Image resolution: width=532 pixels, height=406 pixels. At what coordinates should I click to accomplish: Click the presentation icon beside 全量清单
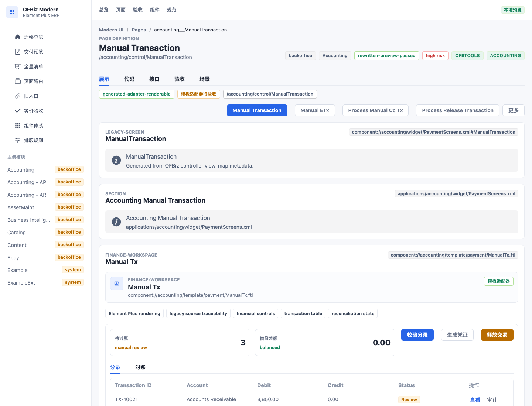[x=18, y=66]
